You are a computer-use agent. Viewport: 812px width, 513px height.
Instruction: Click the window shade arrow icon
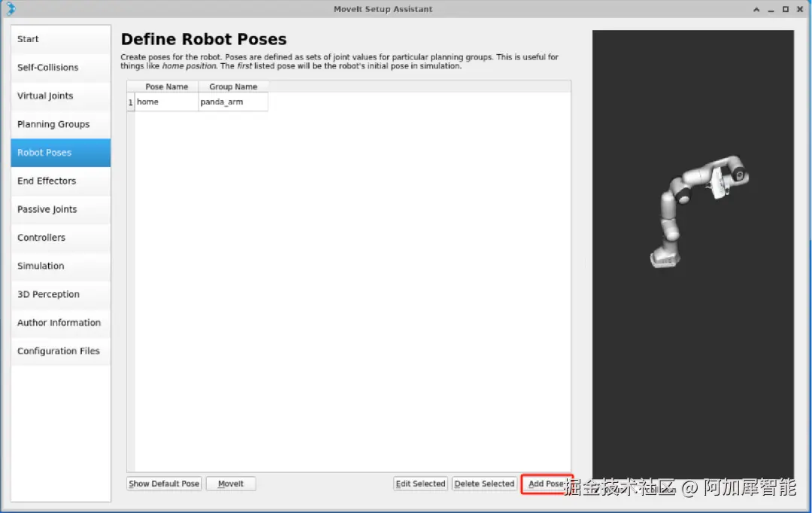756,9
